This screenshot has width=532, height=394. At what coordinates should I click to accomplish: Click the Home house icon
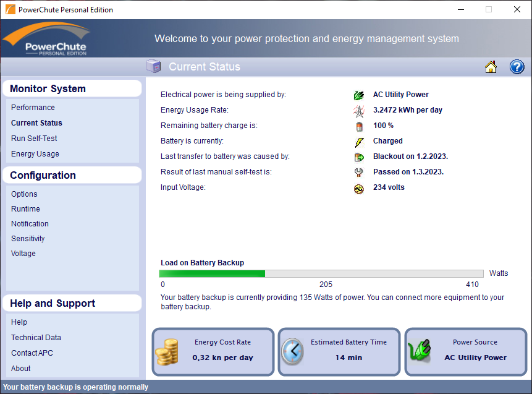tap(491, 67)
